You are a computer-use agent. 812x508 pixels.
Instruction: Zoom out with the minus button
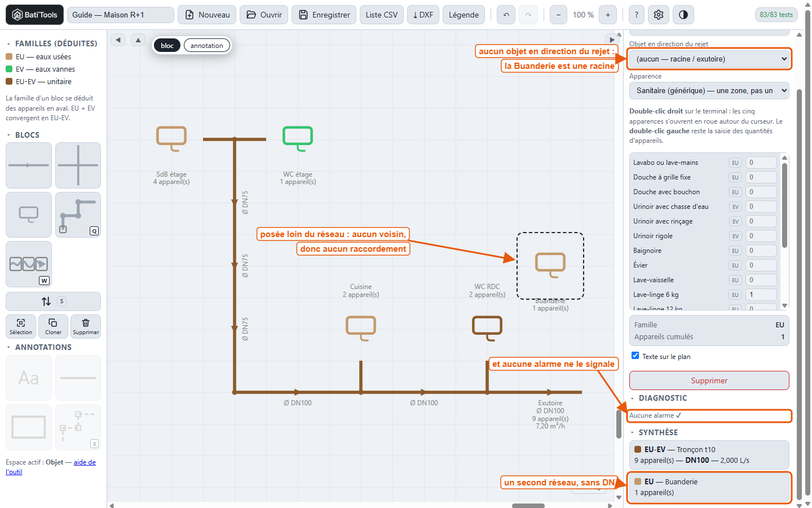pos(558,15)
